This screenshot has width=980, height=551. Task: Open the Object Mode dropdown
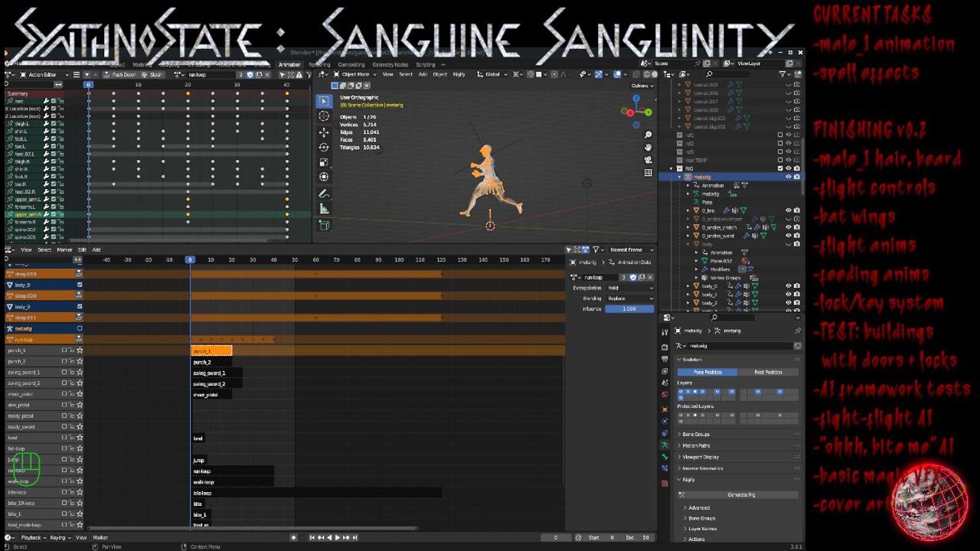(x=356, y=74)
